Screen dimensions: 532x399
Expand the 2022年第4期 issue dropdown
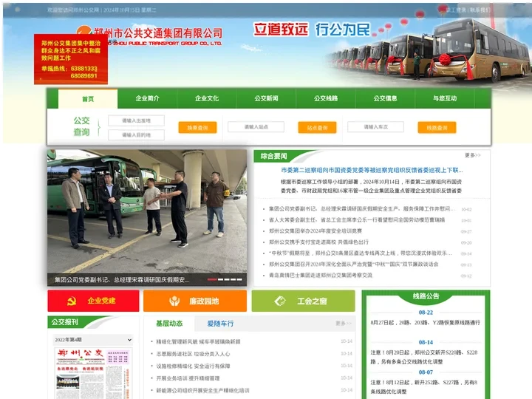tap(93, 340)
